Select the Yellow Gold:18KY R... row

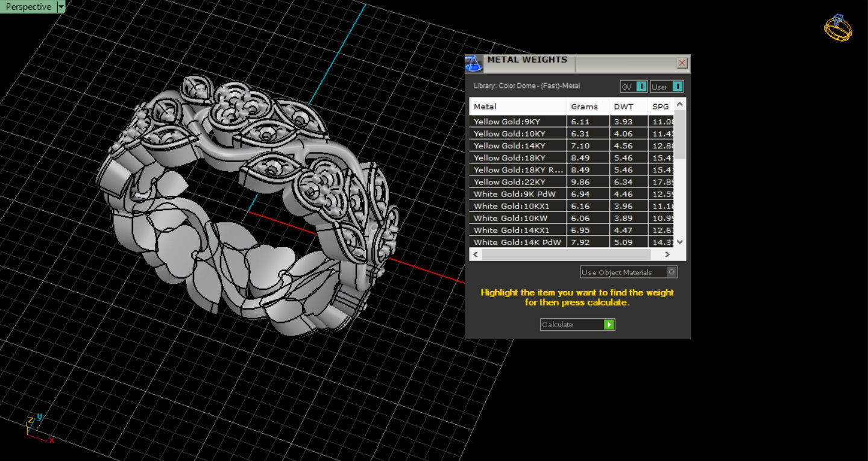(x=571, y=170)
